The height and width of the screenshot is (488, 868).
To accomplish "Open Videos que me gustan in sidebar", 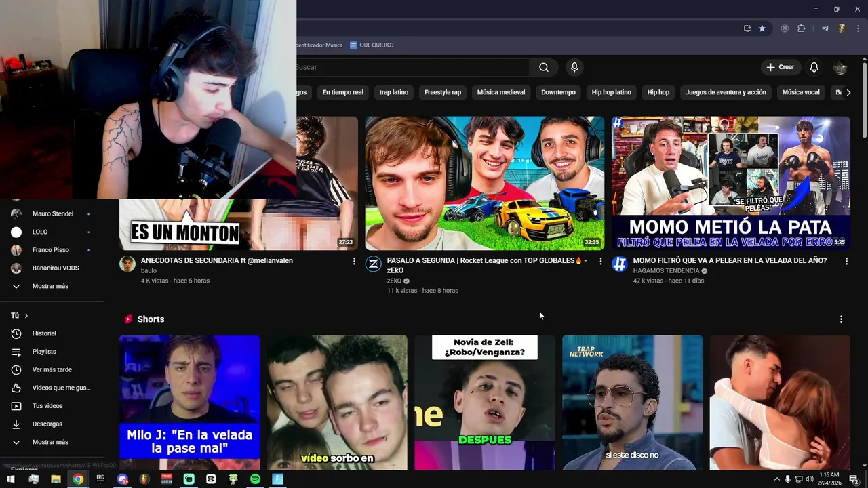I will click(52, 388).
